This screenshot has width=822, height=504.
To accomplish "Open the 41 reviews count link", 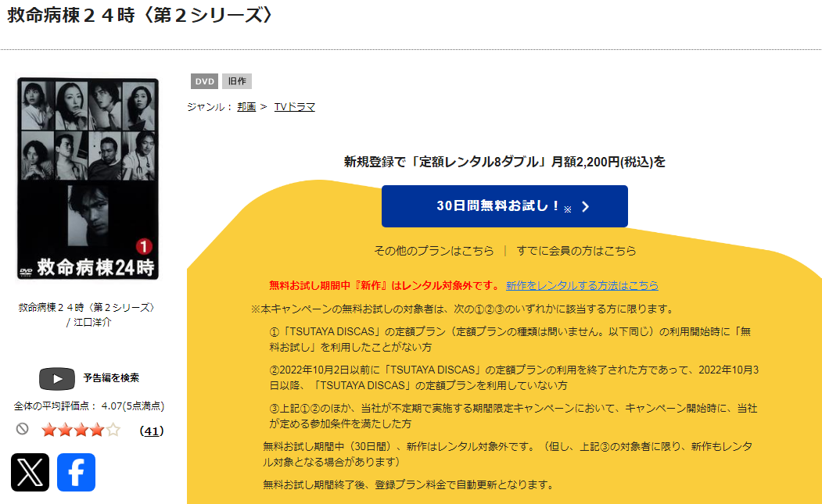I will (152, 431).
